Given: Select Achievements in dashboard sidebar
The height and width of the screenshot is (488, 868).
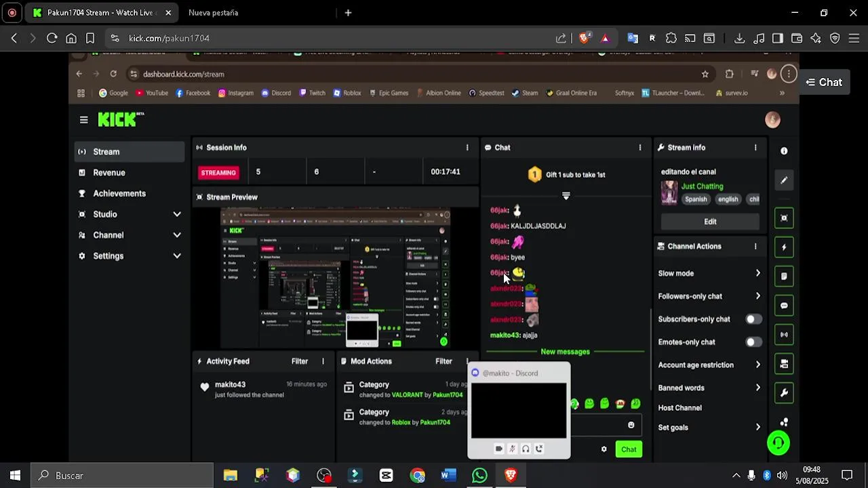Looking at the screenshot, I should (x=130, y=194).
